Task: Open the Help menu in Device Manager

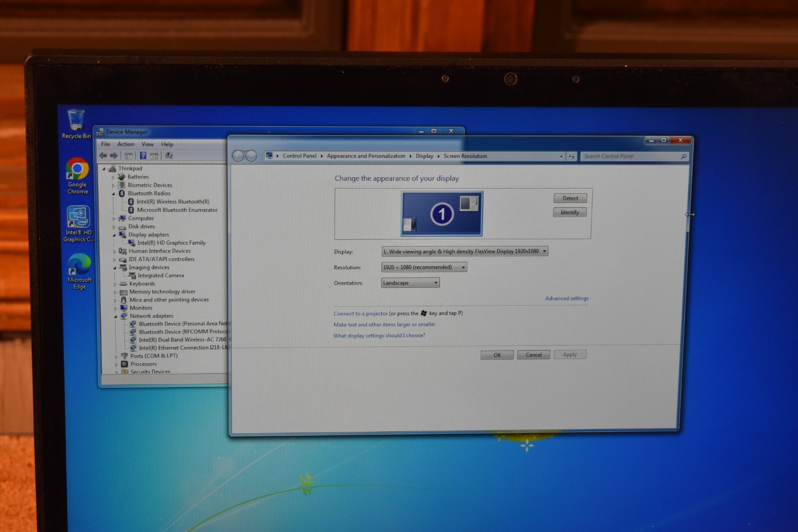Action: click(167, 144)
